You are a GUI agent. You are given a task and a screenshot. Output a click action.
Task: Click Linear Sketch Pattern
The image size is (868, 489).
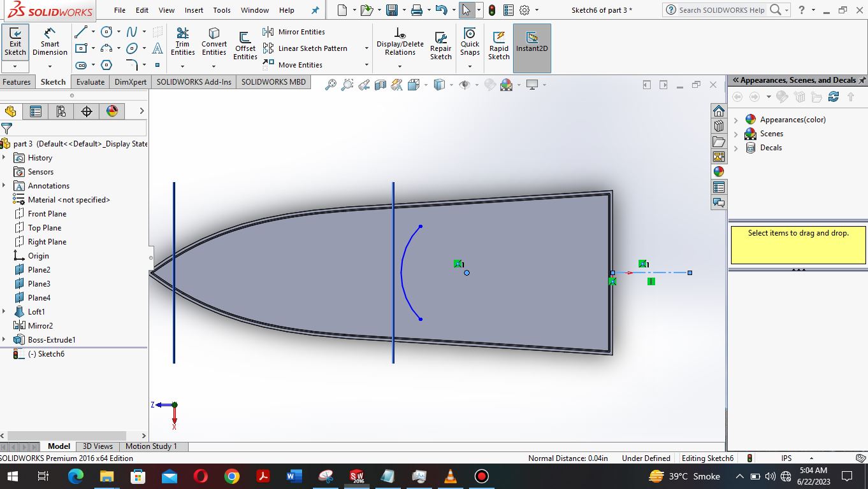(x=305, y=48)
